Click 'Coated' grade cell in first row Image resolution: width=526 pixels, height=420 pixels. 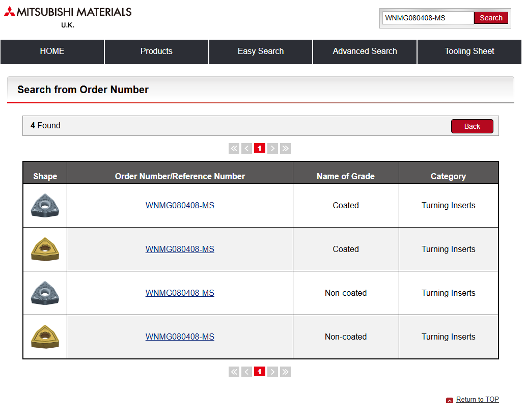click(346, 205)
